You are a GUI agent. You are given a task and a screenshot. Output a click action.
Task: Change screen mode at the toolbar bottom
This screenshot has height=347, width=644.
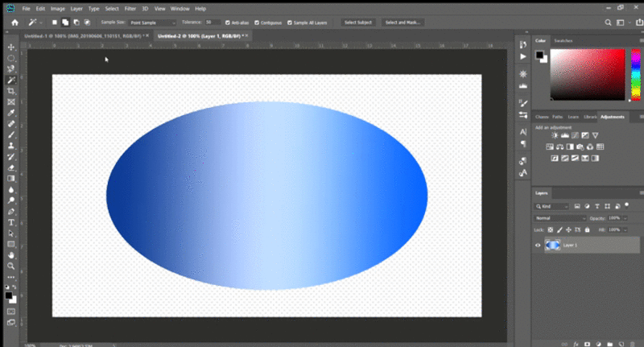pos(11,323)
